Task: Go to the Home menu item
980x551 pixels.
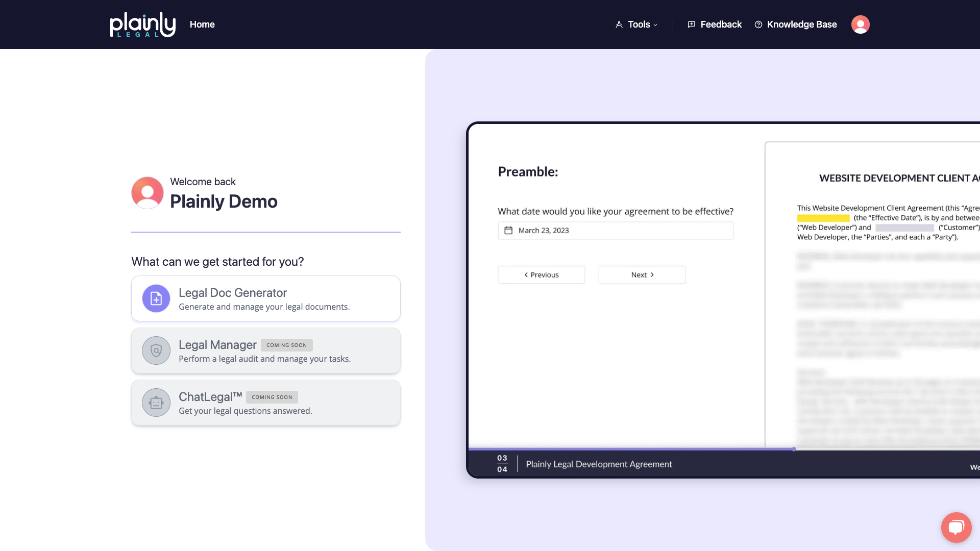Action: (x=202, y=24)
